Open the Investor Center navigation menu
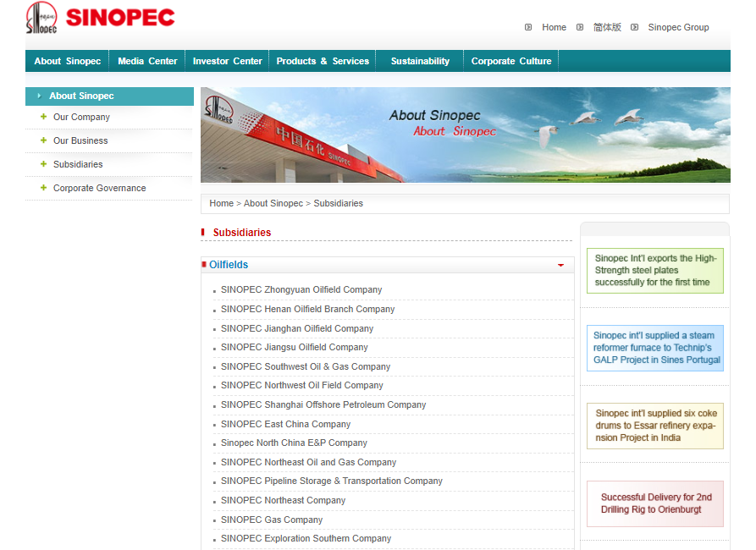The image size is (756, 550). click(x=227, y=61)
